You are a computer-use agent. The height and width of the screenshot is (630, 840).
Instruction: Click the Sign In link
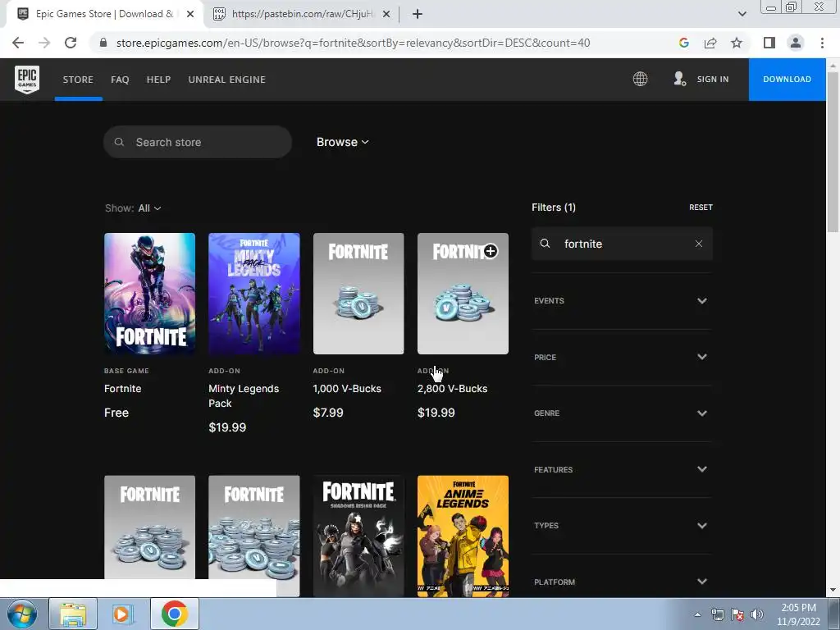(x=713, y=80)
